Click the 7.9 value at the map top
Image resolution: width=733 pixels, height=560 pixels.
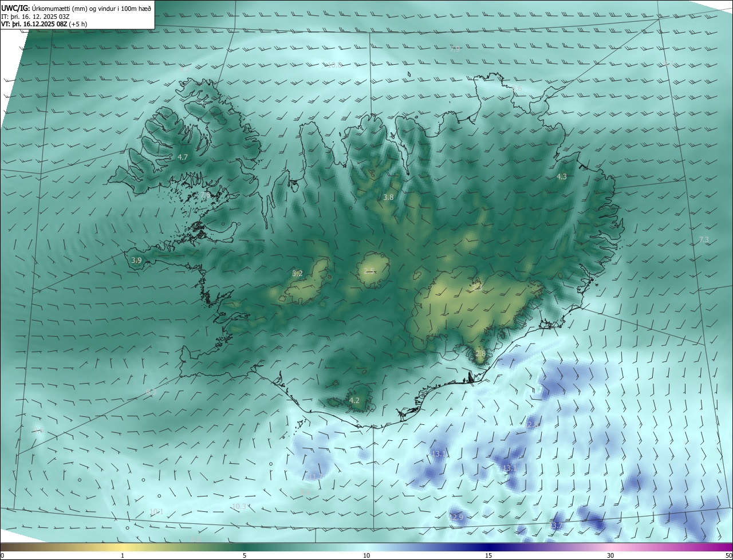pos(455,49)
